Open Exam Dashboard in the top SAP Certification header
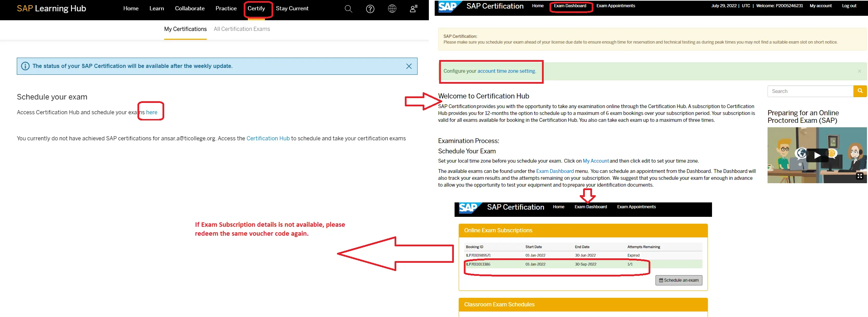This screenshot has width=868, height=317. 570,6
